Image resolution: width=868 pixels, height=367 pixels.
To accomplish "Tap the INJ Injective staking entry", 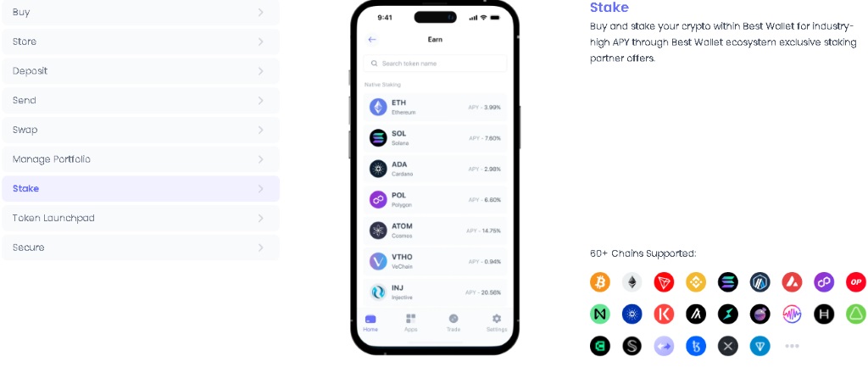I will point(435,292).
